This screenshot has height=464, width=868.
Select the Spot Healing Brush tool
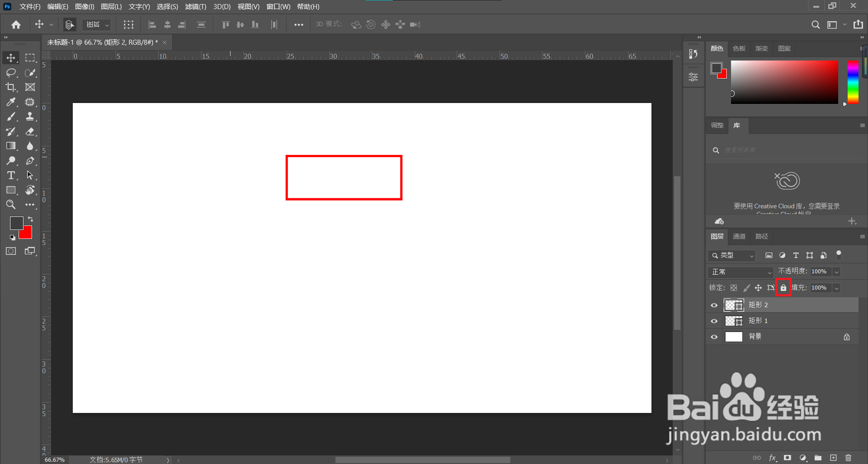30,102
